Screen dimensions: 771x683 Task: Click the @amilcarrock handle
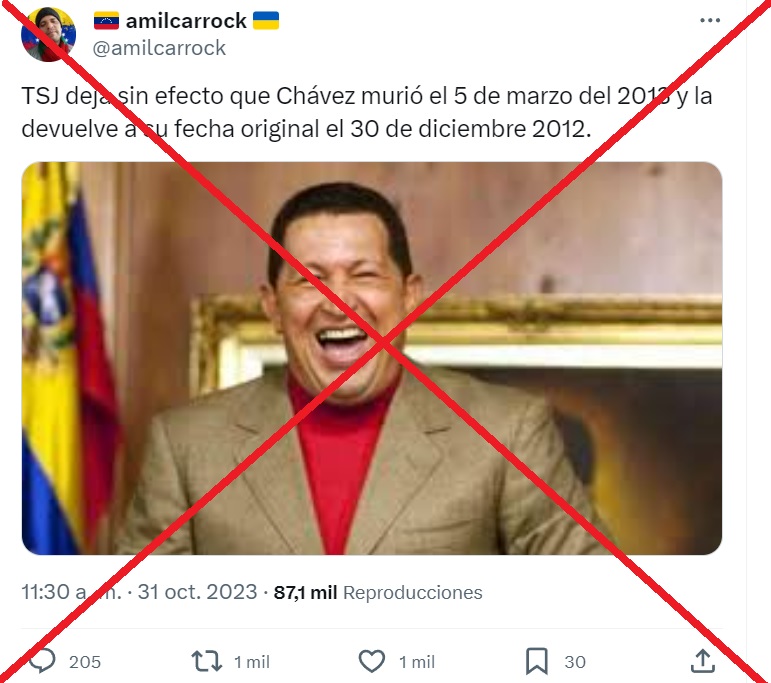pos(159,48)
